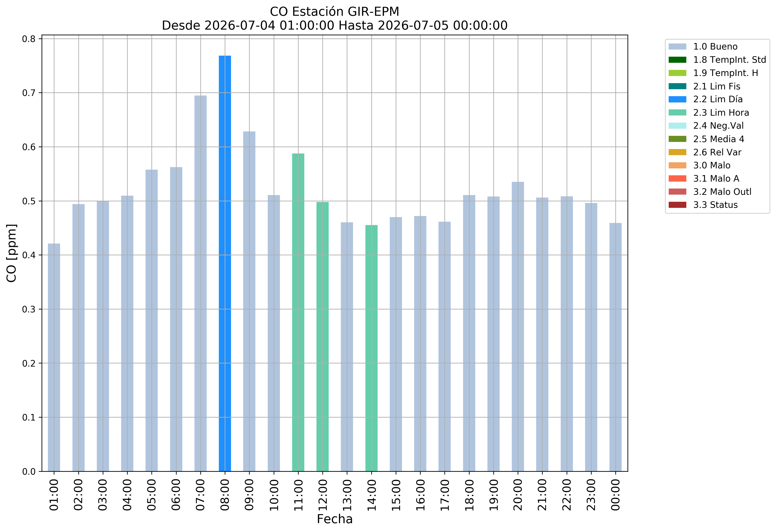The image size is (776, 532).
Task: Click the 2.5 Media 4 legend swatch
Action: [677, 139]
